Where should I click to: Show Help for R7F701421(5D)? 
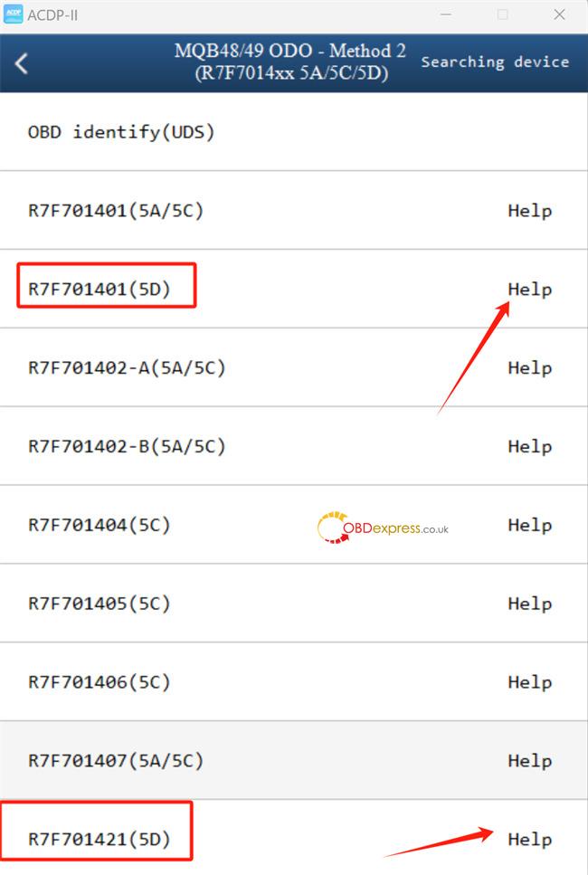529,840
